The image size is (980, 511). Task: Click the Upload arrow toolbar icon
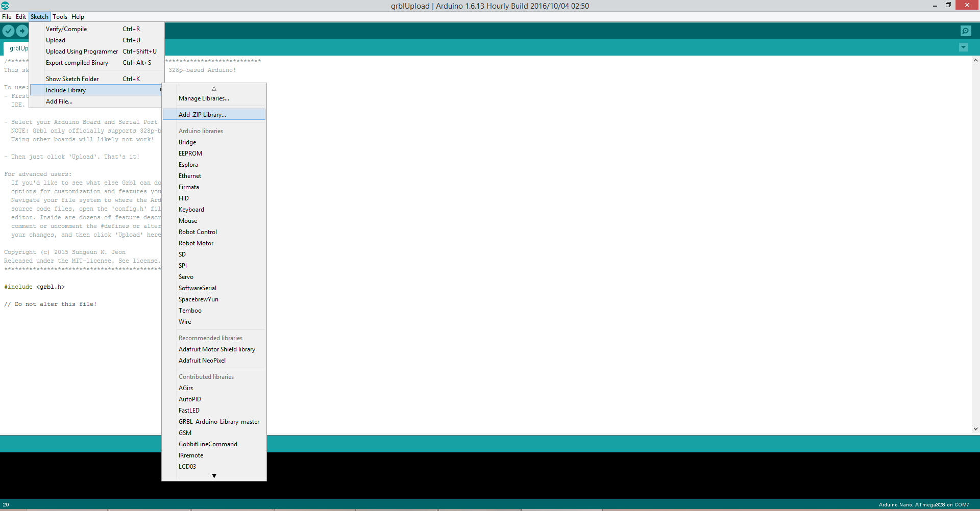[22, 31]
